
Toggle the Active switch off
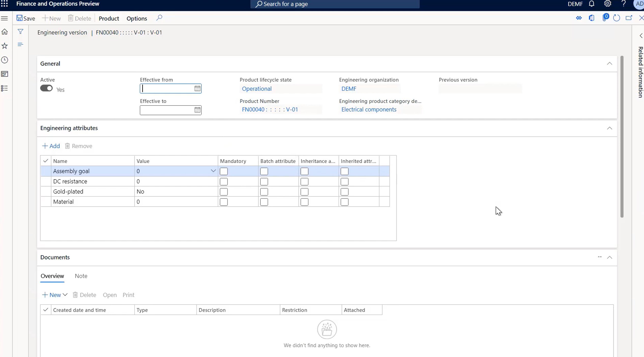coord(46,88)
